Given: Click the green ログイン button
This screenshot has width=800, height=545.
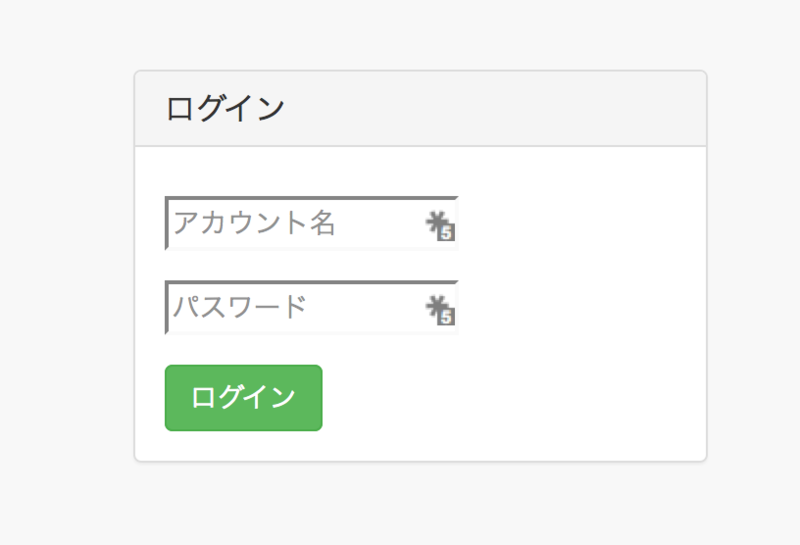Looking at the screenshot, I should [243, 398].
